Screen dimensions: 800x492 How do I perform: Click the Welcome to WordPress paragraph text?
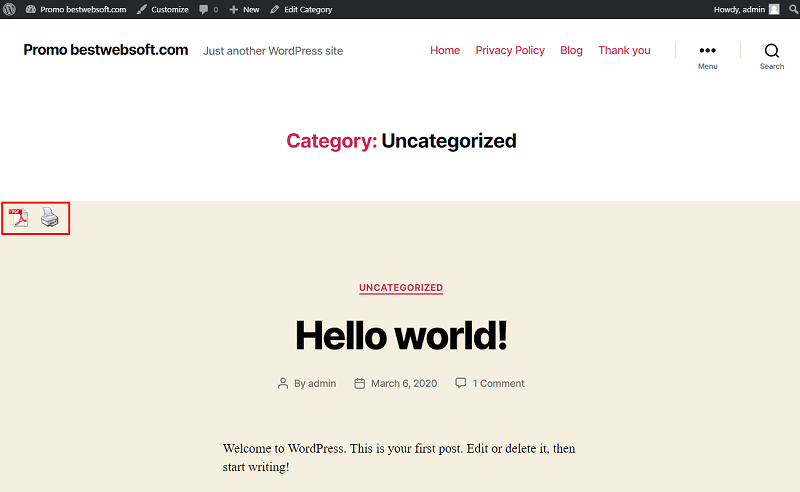pyautogui.click(x=399, y=457)
